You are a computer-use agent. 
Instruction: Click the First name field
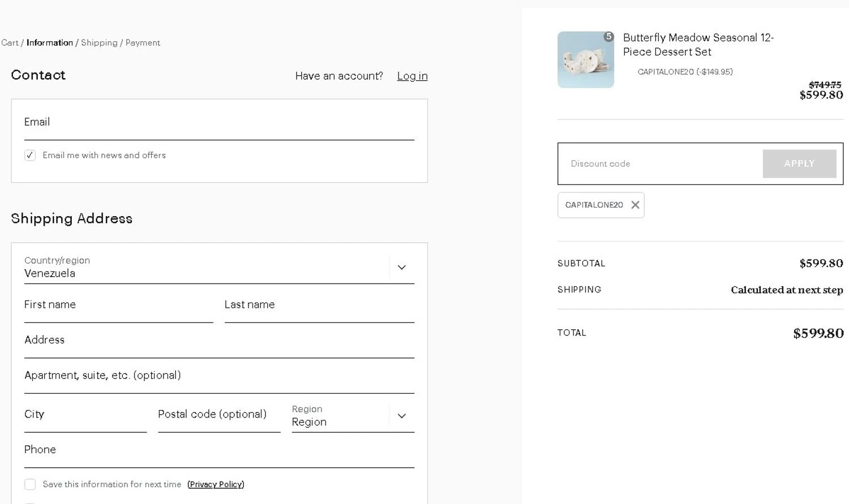(x=118, y=305)
